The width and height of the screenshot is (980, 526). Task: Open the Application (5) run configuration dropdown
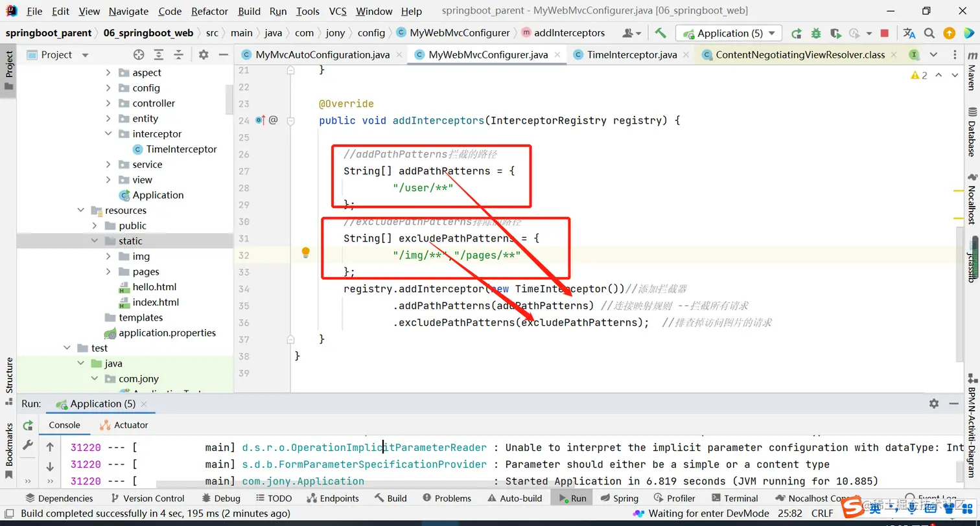click(x=729, y=33)
